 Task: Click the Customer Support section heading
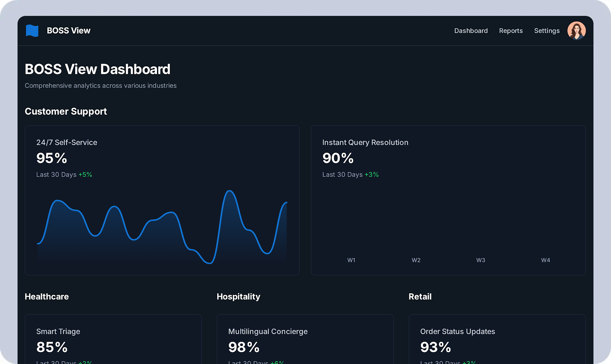[66, 111]
